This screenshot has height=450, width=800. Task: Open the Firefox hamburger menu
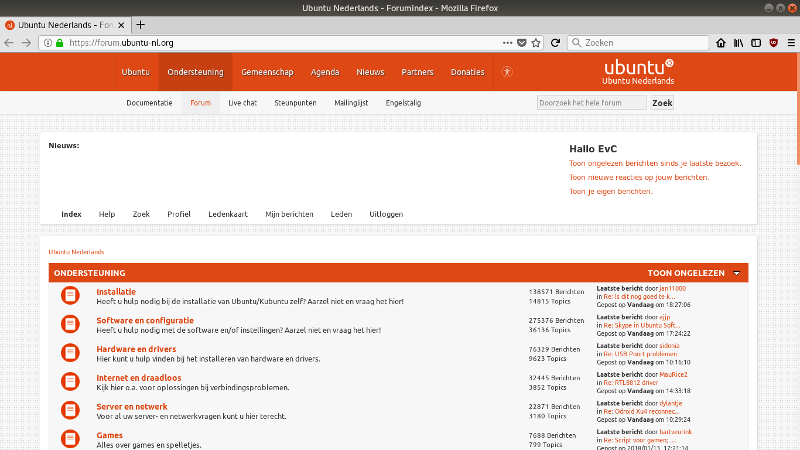coord(791,43)
